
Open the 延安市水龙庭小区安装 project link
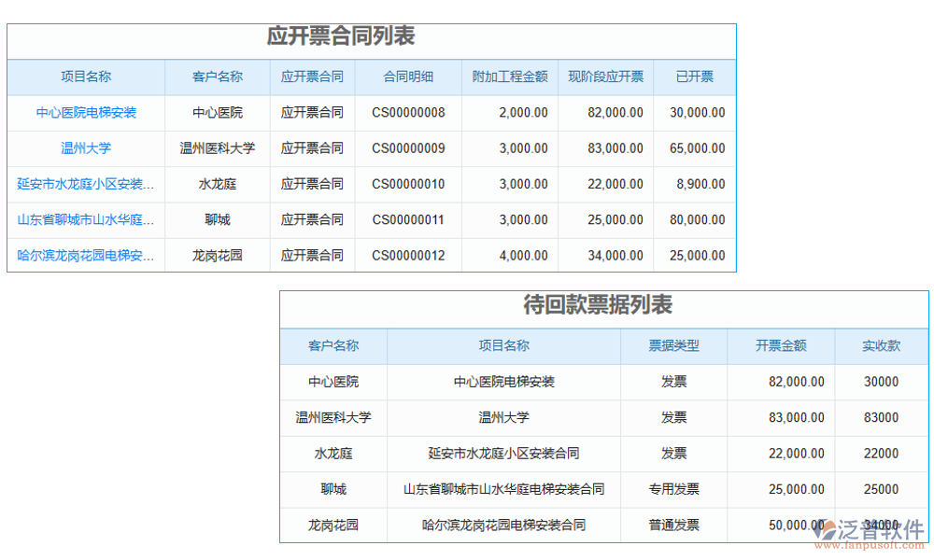click(86, 184)
